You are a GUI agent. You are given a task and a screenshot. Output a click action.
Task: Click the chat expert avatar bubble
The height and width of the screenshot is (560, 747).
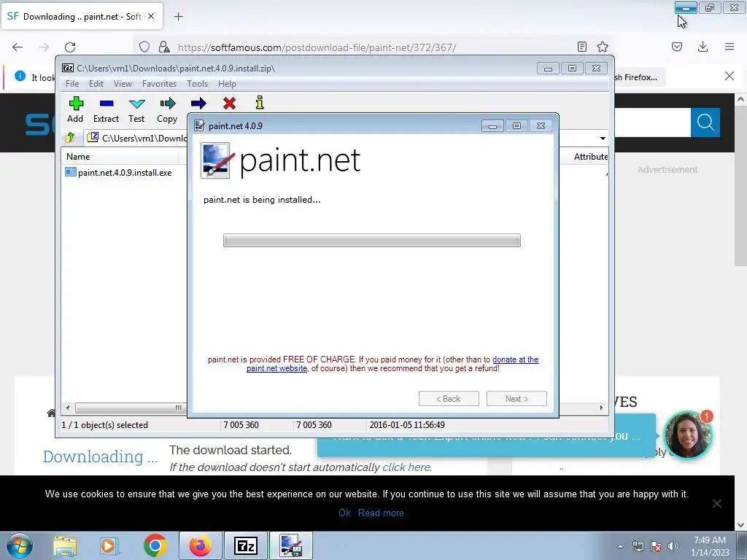tap(687, 435)
